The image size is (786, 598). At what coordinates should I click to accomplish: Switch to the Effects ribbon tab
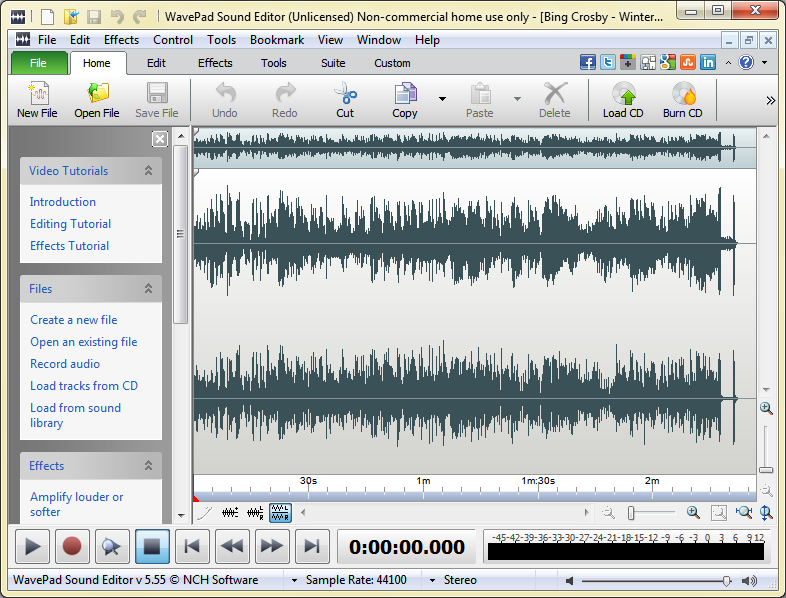pos(214,63)
